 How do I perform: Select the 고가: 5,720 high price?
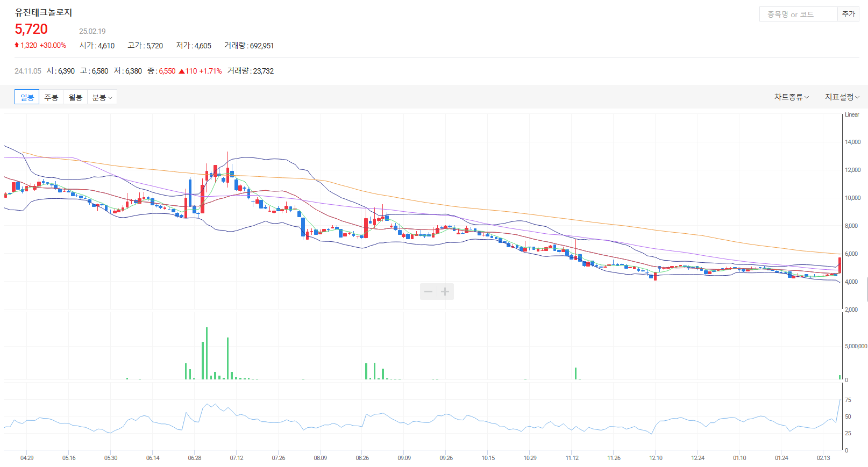point(145,46)
